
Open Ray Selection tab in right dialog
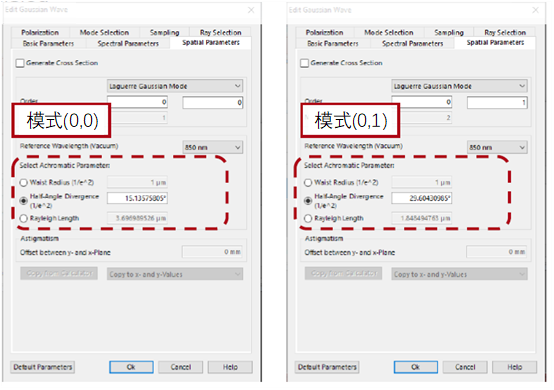point(505,32)
